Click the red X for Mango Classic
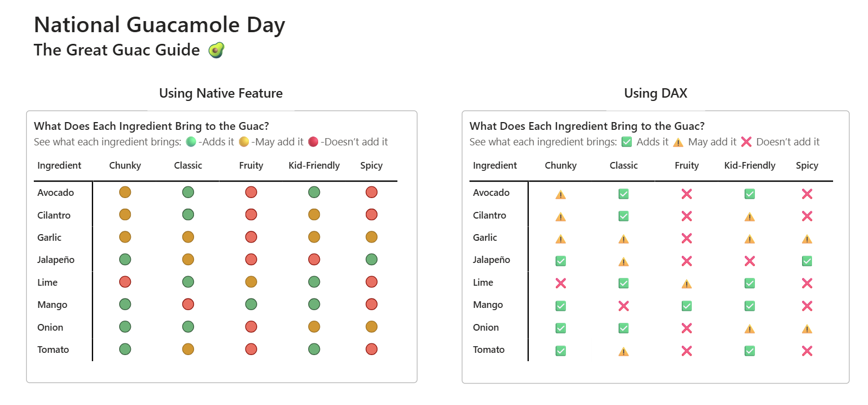The height and width of the screenshot is (405, 868). click(x=624, y=305)
